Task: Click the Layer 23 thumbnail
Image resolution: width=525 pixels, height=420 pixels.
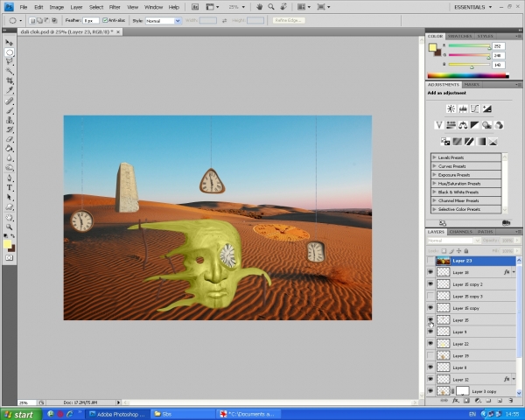Action: click(443, 261)
